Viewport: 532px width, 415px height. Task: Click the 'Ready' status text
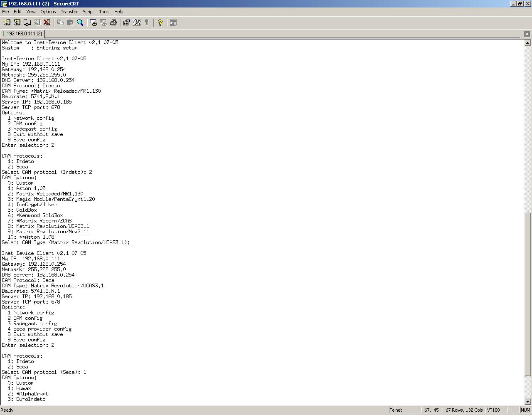tap(7, 410)
